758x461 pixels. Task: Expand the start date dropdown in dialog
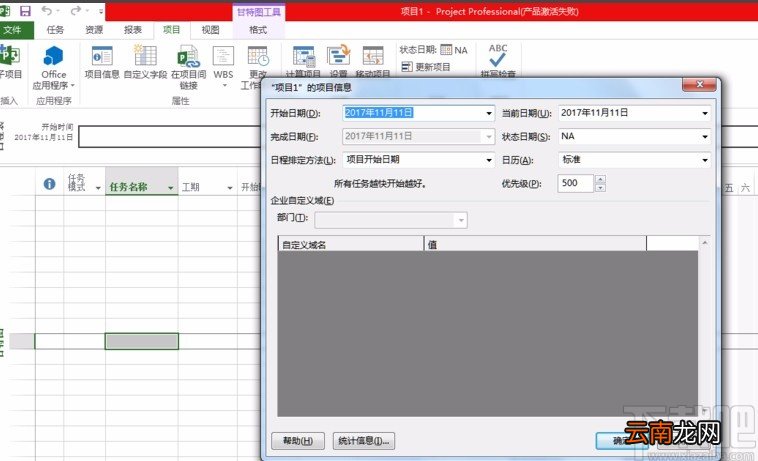point(489,113)
